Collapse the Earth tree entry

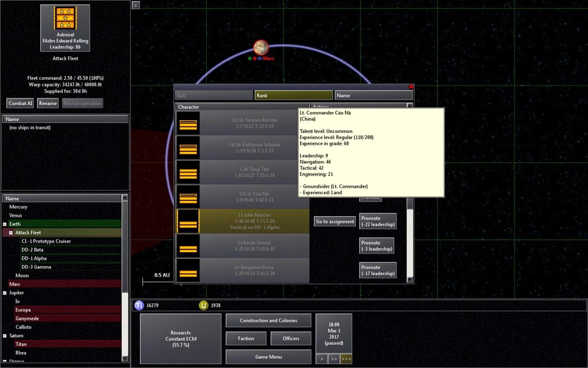pos(5,224)
